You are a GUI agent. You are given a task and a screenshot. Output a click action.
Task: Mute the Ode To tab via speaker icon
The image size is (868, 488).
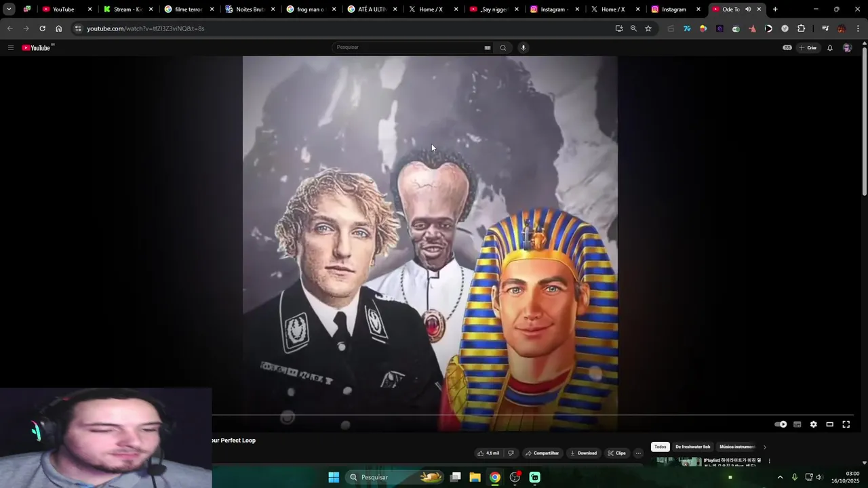point(748,9)
